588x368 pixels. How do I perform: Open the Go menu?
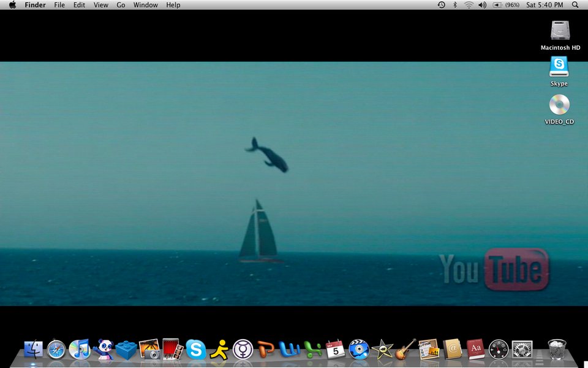(121, 5)
